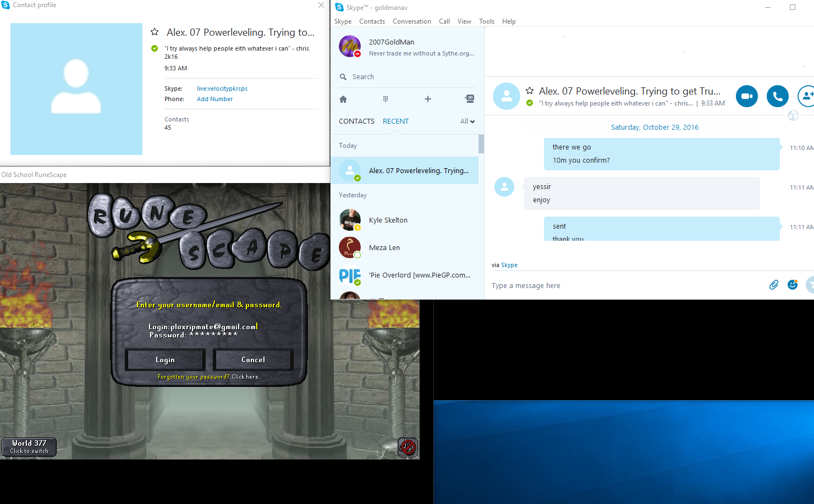Minimize the Skype window
This screenshot has height=504, width=814.
[x=768, y=7]
